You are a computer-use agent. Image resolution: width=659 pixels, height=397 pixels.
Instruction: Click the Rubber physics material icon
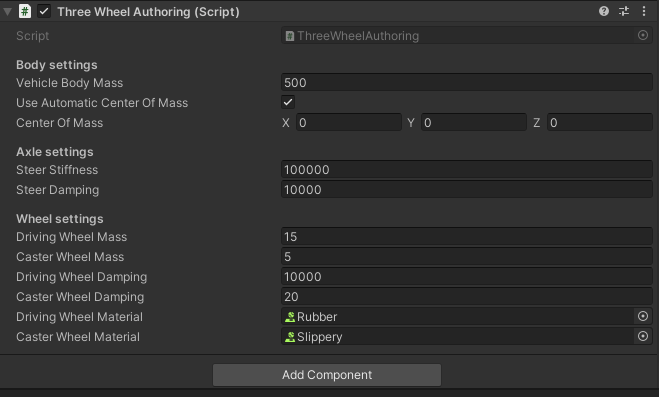tap(290, 317)
